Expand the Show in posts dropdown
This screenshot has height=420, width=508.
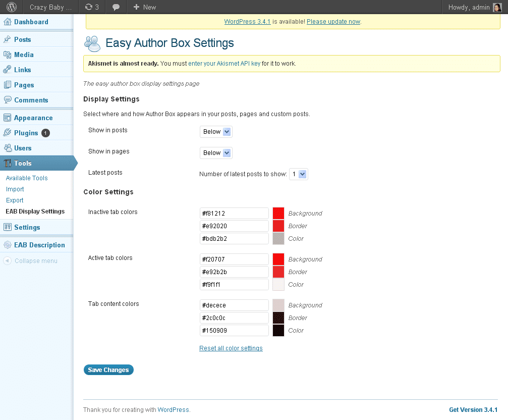pos(216,132)
